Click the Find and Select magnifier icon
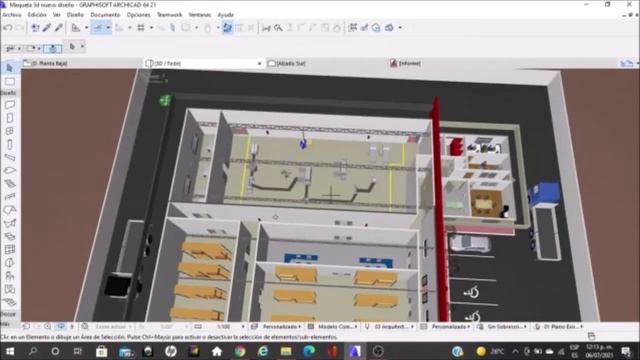Viewport: 640px width, 360px height. point(278,28)
